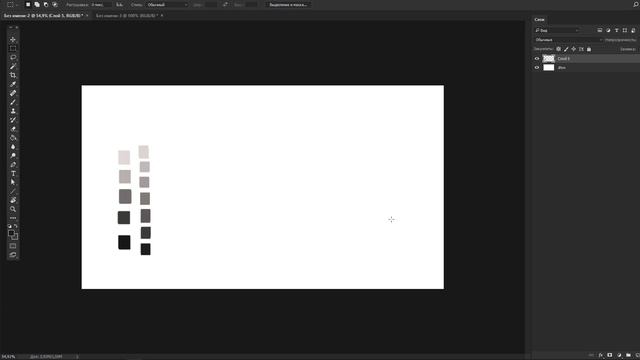The image size is (640, 360).
Task: Toggle lock transparent pixels
Action: [558, 49]
